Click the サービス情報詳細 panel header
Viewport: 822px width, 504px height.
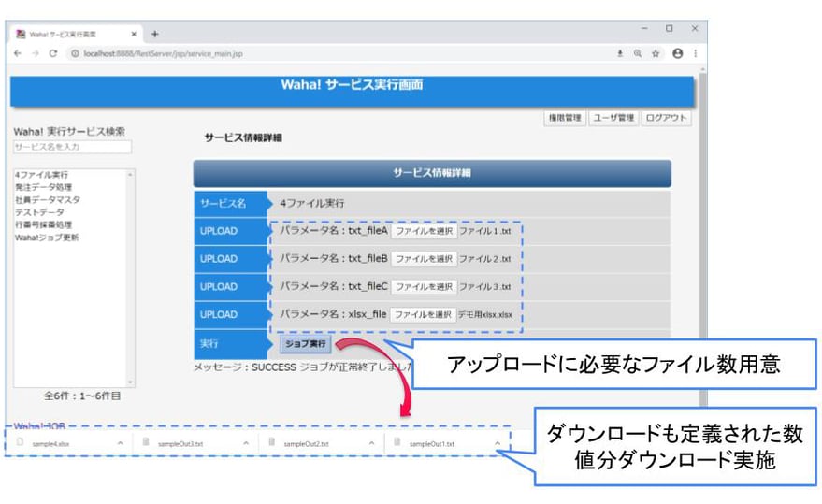click(x=432, y=173)
